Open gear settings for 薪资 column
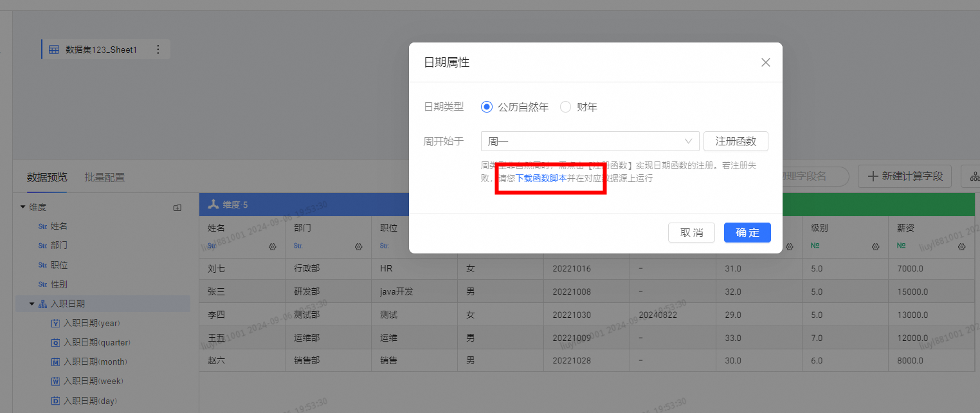 pos(961,246)
